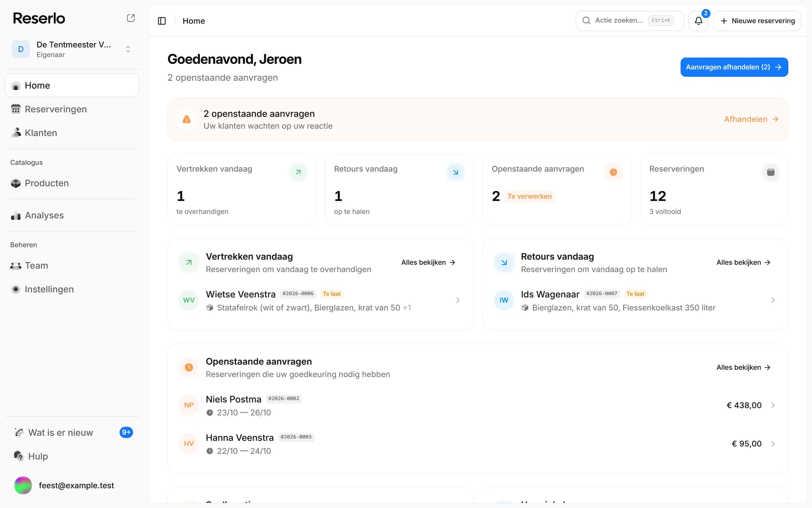Open the notifications bell
This screenshot has height=508, width=812.
click(699, 21)
